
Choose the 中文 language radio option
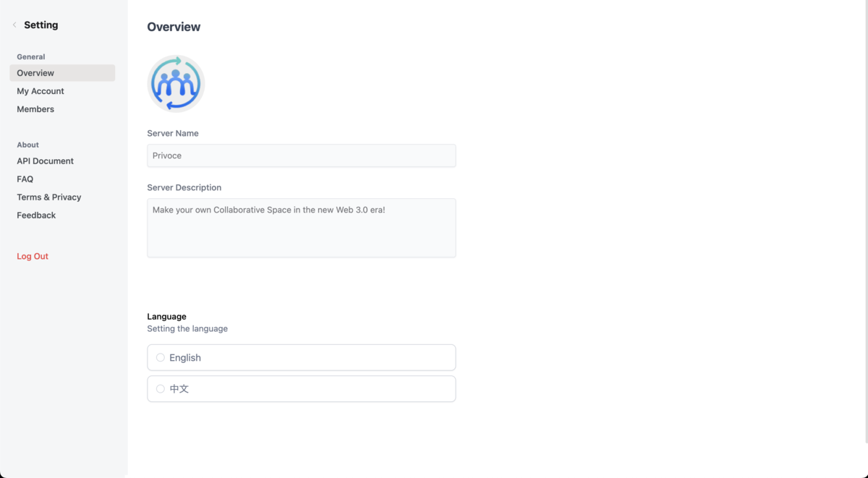(161, 388)
